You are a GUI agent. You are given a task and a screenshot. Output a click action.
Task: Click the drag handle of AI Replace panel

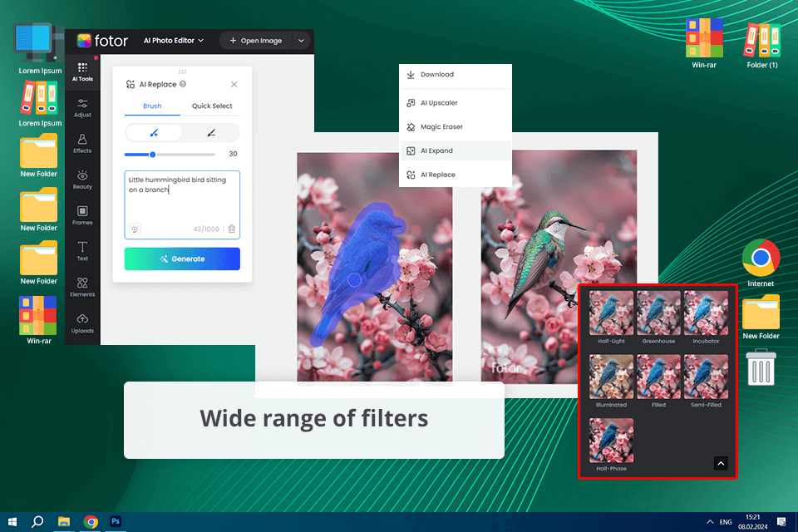point(182,71)
